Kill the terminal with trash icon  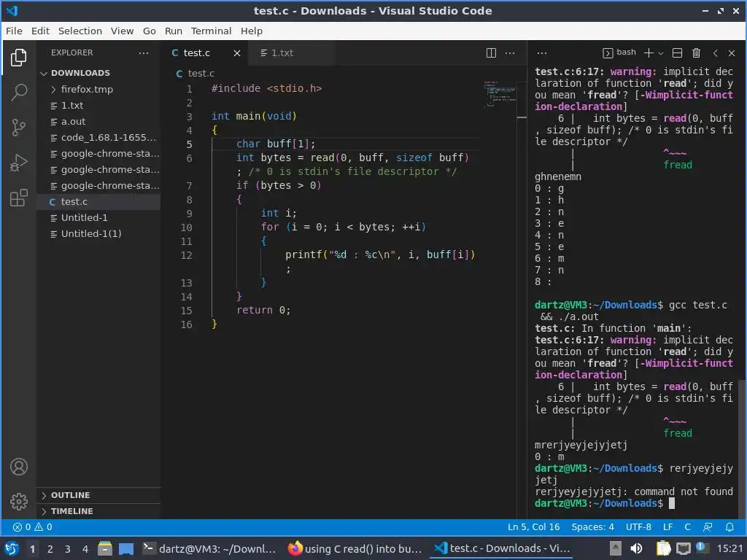pos(696,52)
